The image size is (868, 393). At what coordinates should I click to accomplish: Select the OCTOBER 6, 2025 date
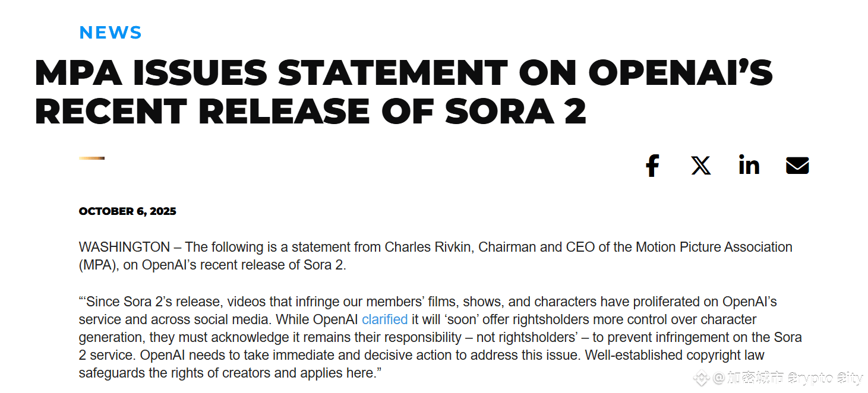click(x=128, y=211)
